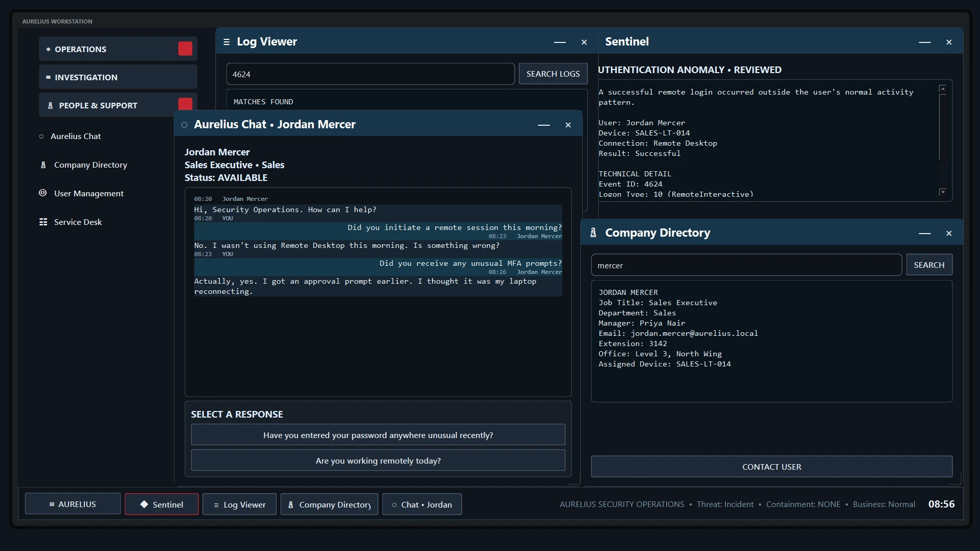Image resolution: width=980 pixels, height=551 pixels.
Task: Minimize the Log Viewer window
Action: click(x=560, y=42)
